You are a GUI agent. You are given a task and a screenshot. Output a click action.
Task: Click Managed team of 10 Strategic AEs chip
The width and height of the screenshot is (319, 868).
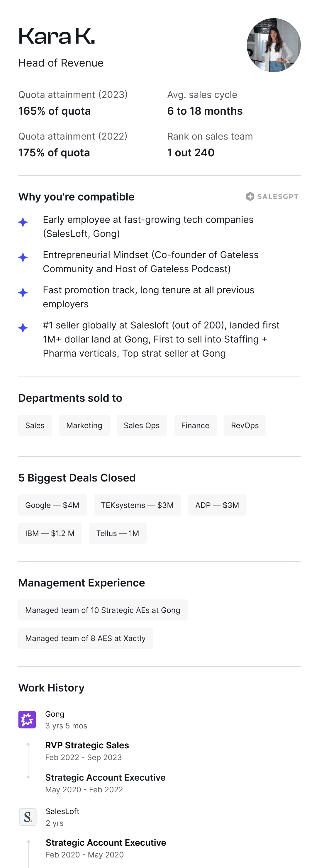(x=103, y=610)
